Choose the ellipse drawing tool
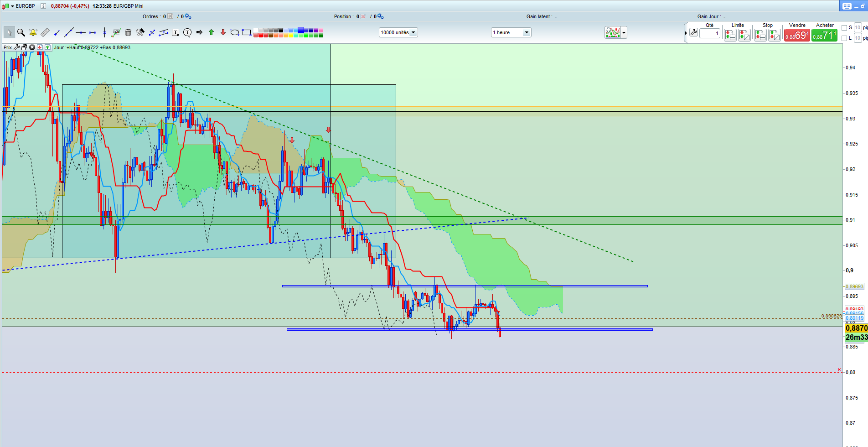The height and width of the screenshot is (447, 868). pyautogui.click(x=234, y=32)
